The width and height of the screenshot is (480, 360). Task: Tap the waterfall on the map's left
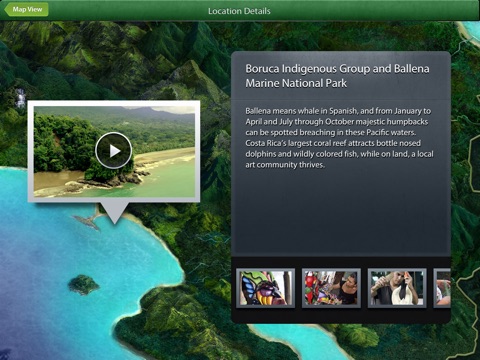point(21,97)
